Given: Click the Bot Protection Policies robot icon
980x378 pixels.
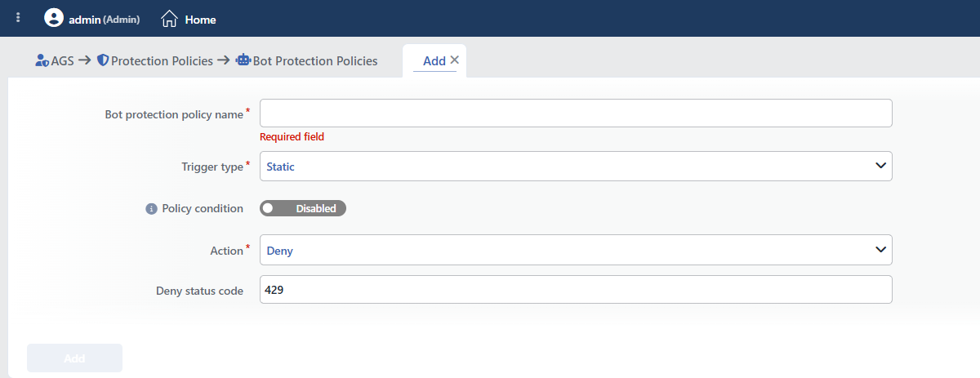Looking at the screenshot, I should pyautogui.click(x=243, y=60).
